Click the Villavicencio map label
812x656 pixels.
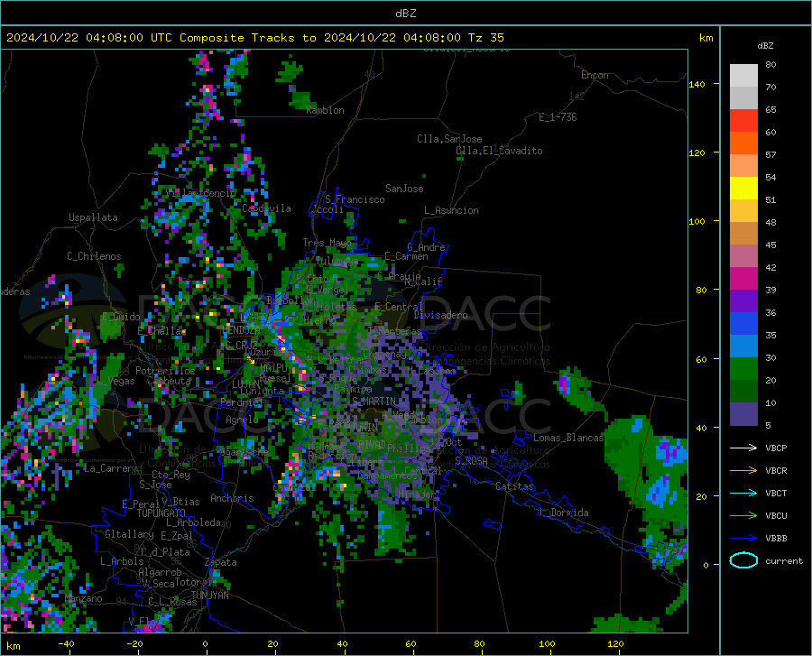pos(201,193)
